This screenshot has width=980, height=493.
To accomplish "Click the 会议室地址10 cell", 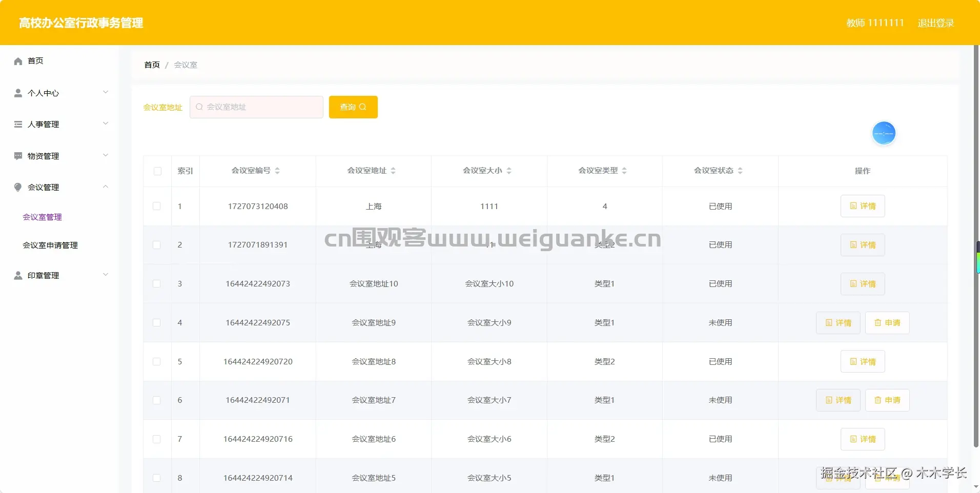I will [374, 284].
